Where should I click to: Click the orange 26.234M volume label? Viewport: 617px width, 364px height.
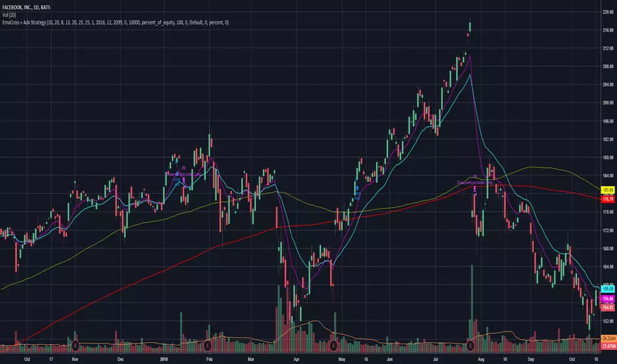[x=609, y=338]
